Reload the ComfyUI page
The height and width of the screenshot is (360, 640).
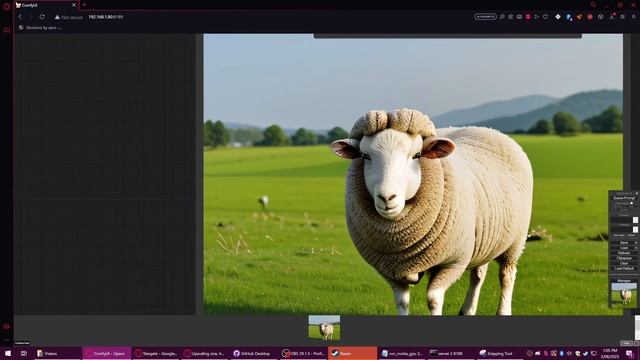pyautogui.click(x=42, y=17)
